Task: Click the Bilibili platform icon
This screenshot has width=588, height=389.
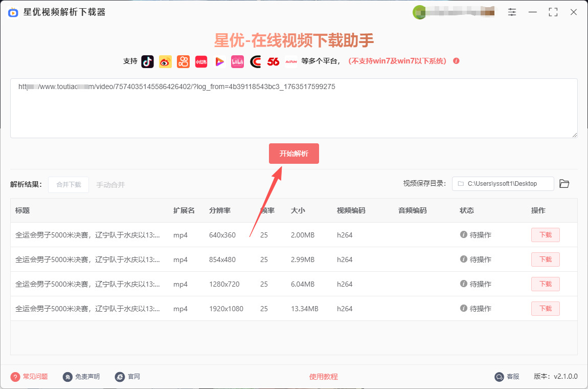Action: click(237, 61)
